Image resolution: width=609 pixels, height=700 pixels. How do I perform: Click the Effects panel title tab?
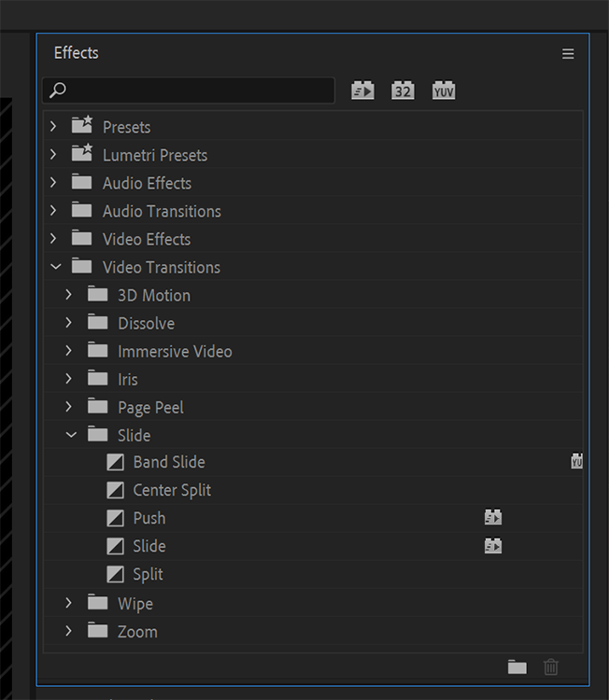pos(77,53)
